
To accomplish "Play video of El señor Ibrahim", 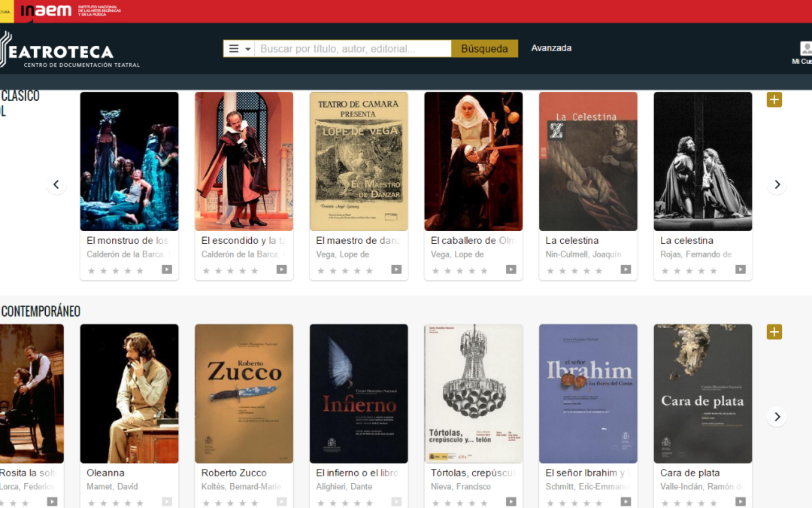I will (x=626, y=502).
